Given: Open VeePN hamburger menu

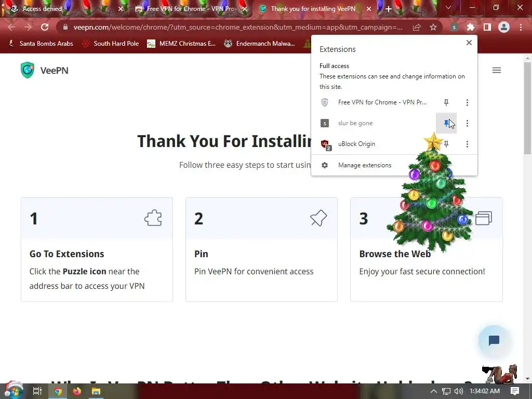Looking at the screenshot, I should pos(496,70).
